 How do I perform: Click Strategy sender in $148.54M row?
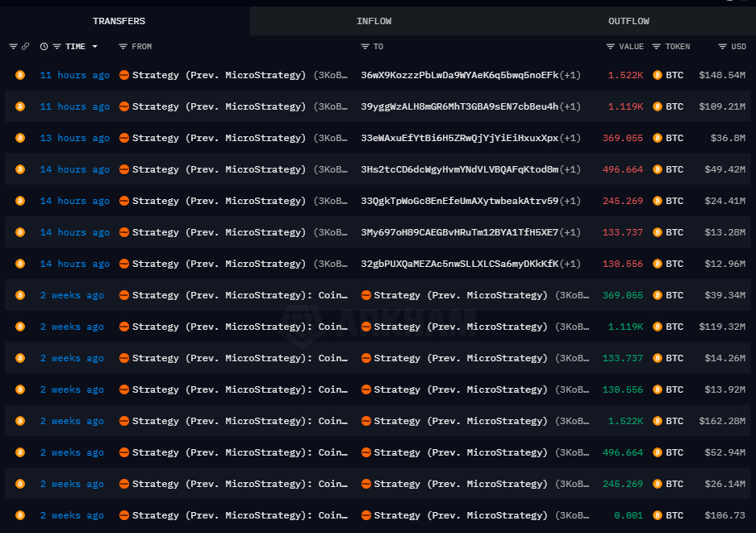point(219,75)
